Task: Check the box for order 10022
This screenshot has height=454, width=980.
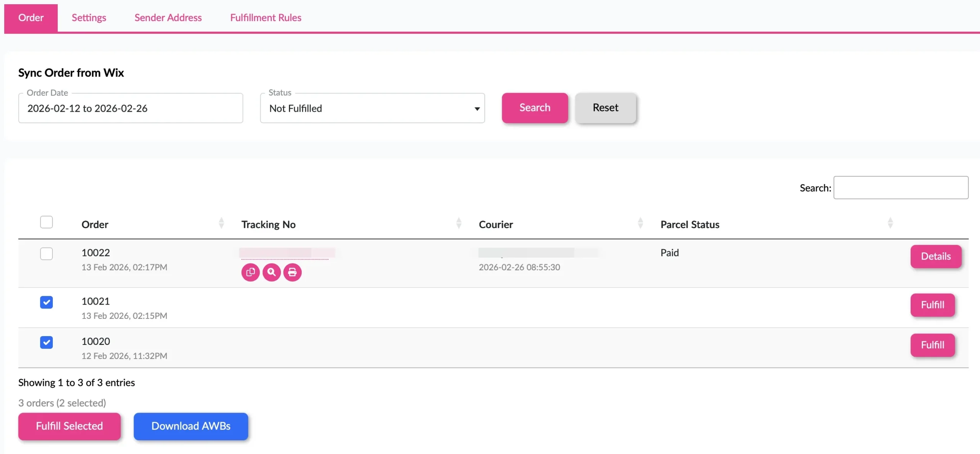Action: pos(46,253)
